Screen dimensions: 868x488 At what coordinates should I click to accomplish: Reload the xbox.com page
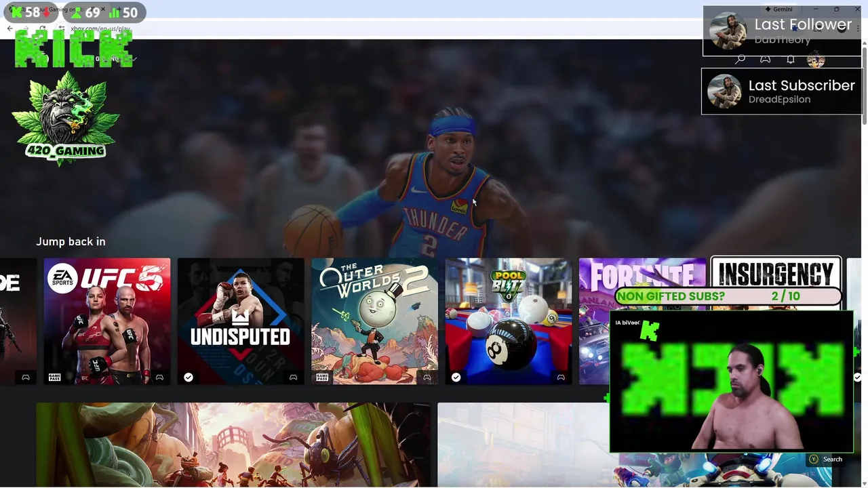click(x=42, y=28)
